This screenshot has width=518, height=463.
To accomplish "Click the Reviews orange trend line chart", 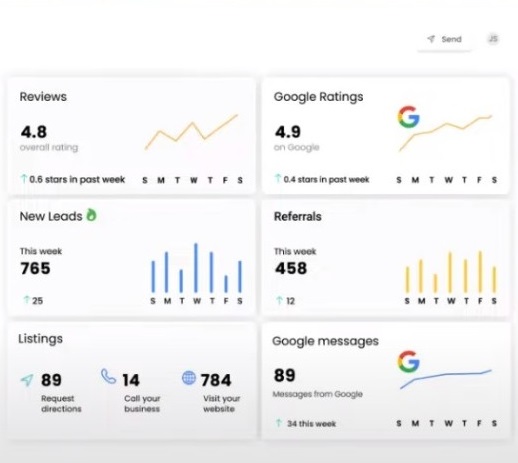I will (x=191, y=132).
